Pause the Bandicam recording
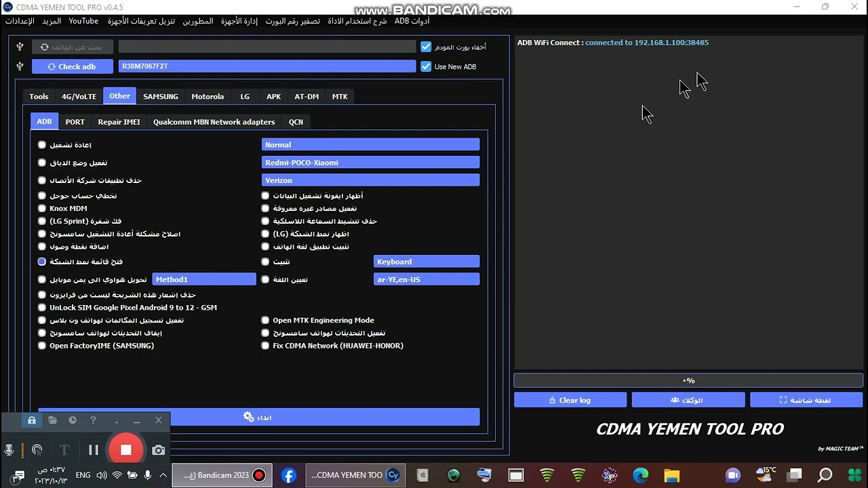Viewport: 868px width, 488px height. click(94, 450)
